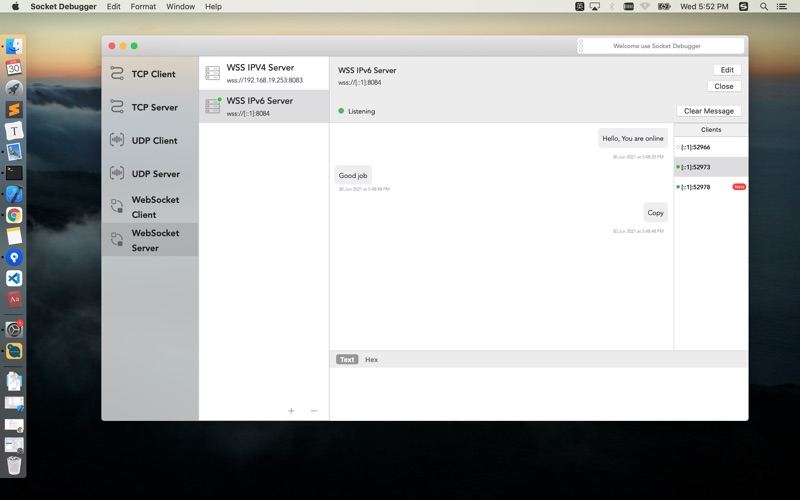Open the Edit menu
This screenshot has width=800, height=500.
coord(113,7)
